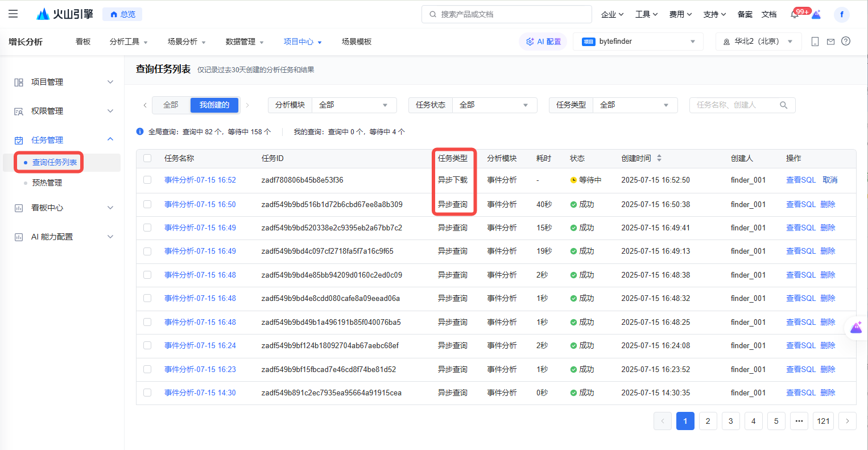Open the notifications bell icon

tap(795, 15)
